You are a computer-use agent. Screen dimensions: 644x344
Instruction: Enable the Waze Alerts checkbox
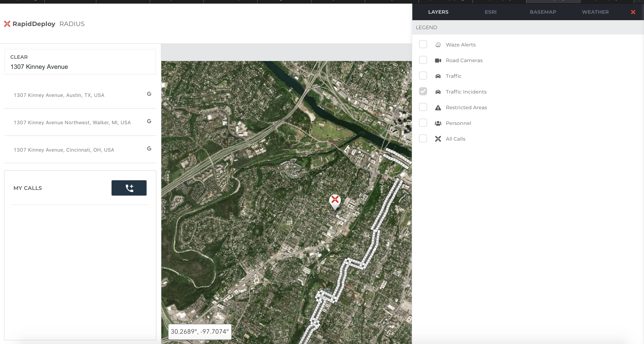pos(423,45)
